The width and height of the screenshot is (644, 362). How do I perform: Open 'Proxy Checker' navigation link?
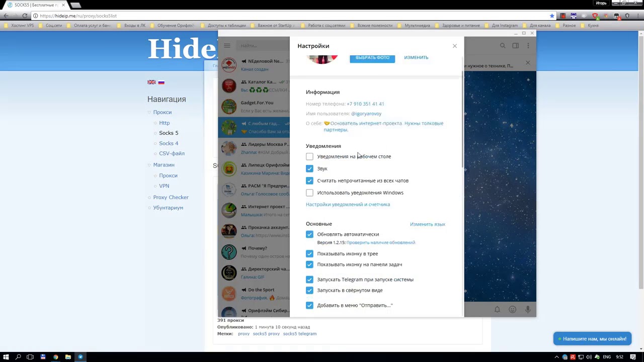171,197
